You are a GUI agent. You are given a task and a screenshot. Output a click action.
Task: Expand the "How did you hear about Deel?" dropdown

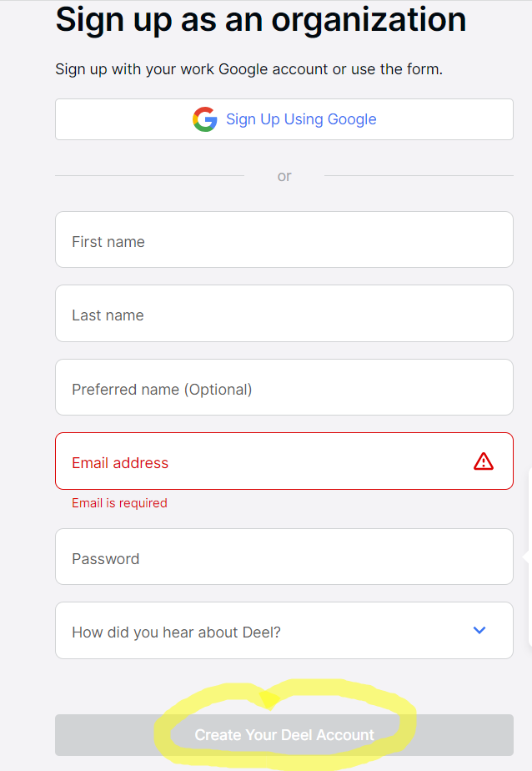click(x=284, y=631)
